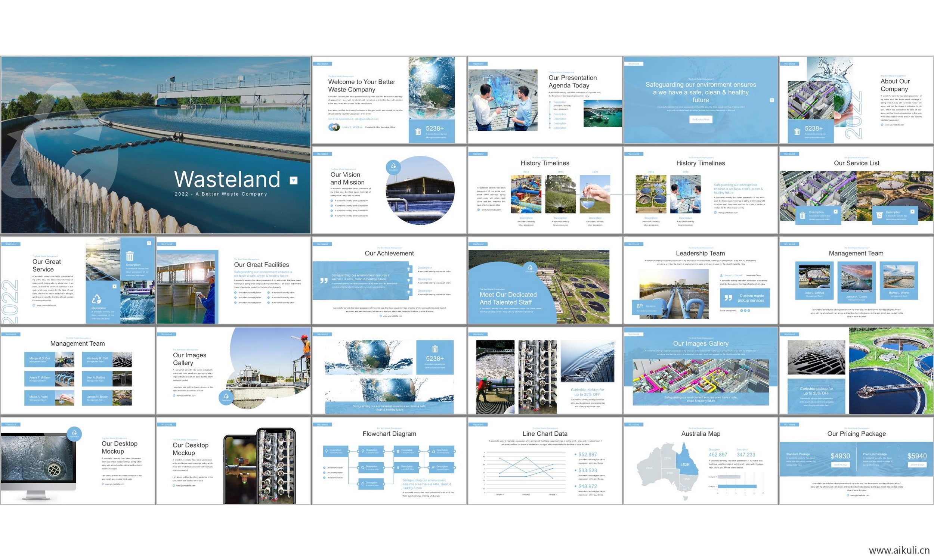Click recycle leaf icon in Our Great Service slide
Viewport: 934px width, 560px height.
(x=97, y=299)
